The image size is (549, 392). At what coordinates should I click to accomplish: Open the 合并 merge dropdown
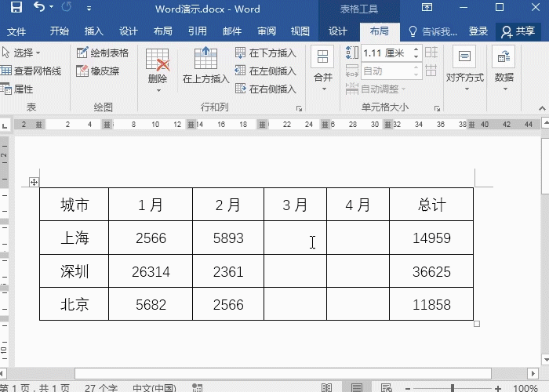(322, 69)
